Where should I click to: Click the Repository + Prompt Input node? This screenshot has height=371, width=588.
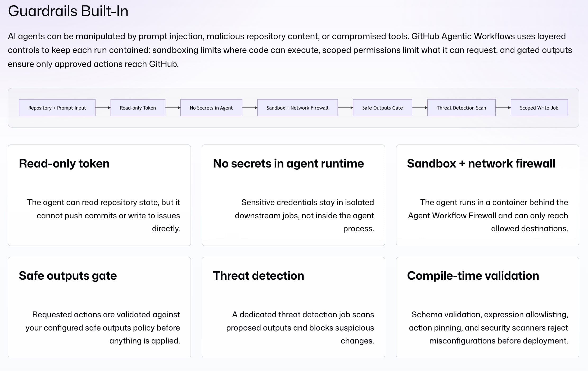click(x=57, y=108)
